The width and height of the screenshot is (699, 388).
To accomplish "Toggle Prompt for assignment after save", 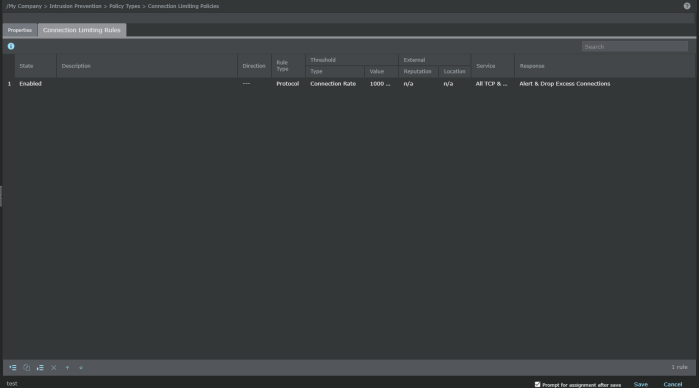I will [x=537, y=384].
